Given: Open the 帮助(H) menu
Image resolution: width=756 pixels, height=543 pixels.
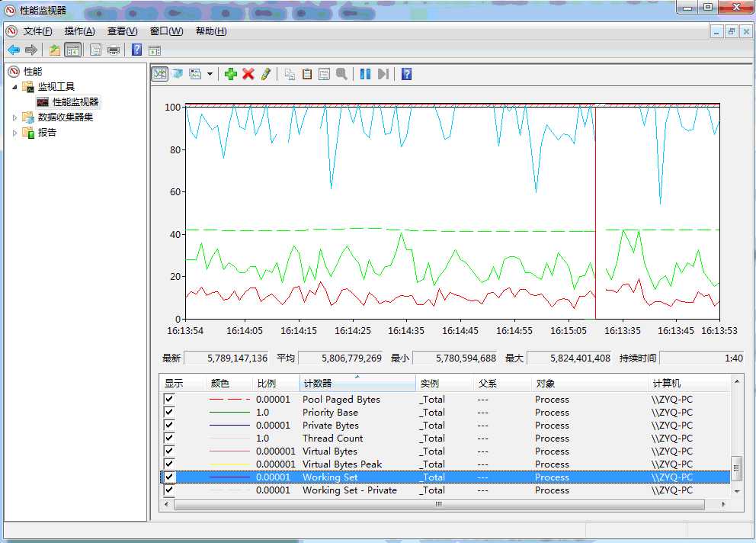Looking at the screenshot, I should point(211,31).
